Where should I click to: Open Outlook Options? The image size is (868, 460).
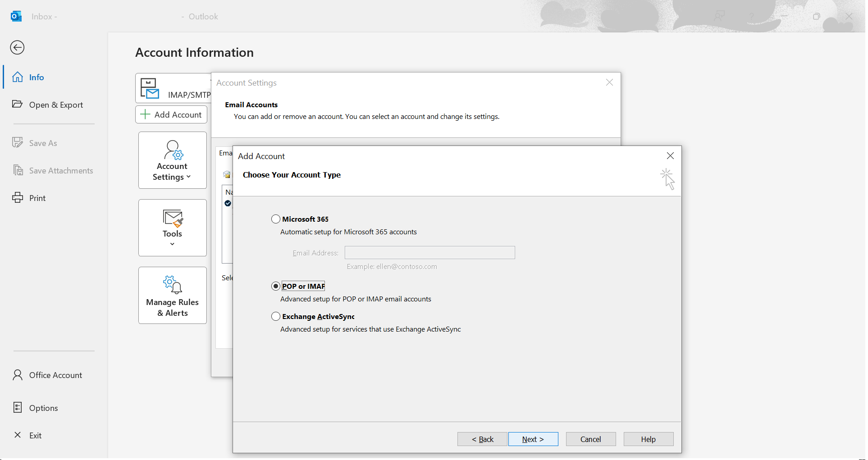pyautogui.click(x=54, y=408)
